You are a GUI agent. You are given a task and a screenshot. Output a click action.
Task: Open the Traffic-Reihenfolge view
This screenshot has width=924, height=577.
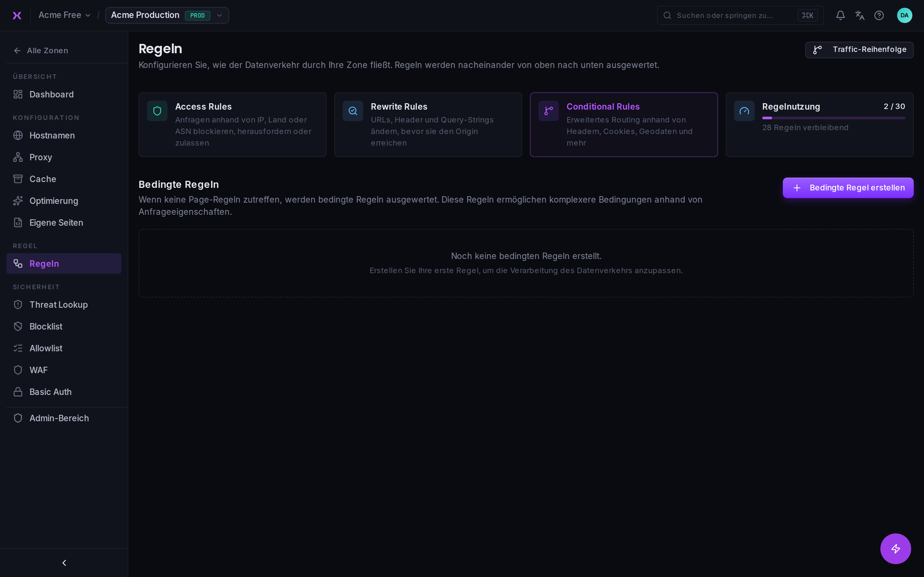click(x=859, y=50)
